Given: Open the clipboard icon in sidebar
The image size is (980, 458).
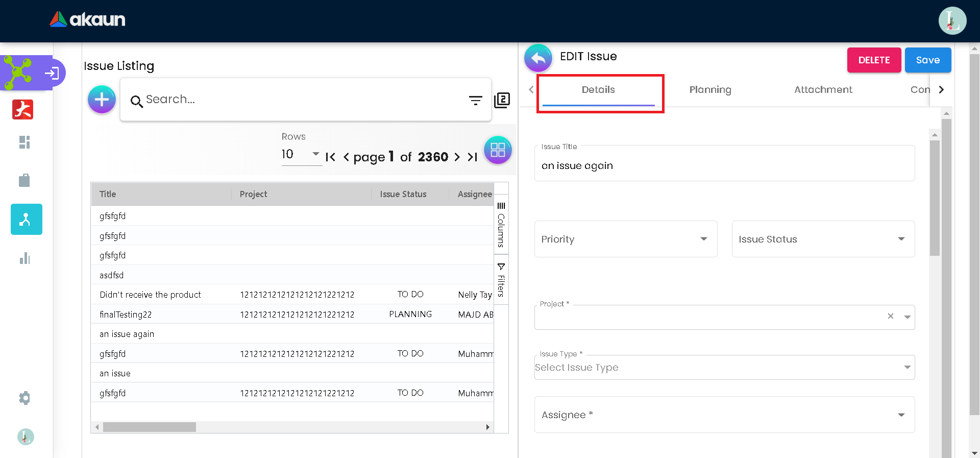Looking at the screenshot, I should (24, 180).
